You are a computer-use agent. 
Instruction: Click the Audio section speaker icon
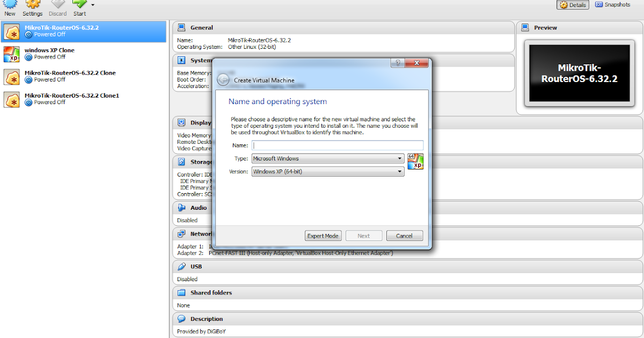point(181,208)
